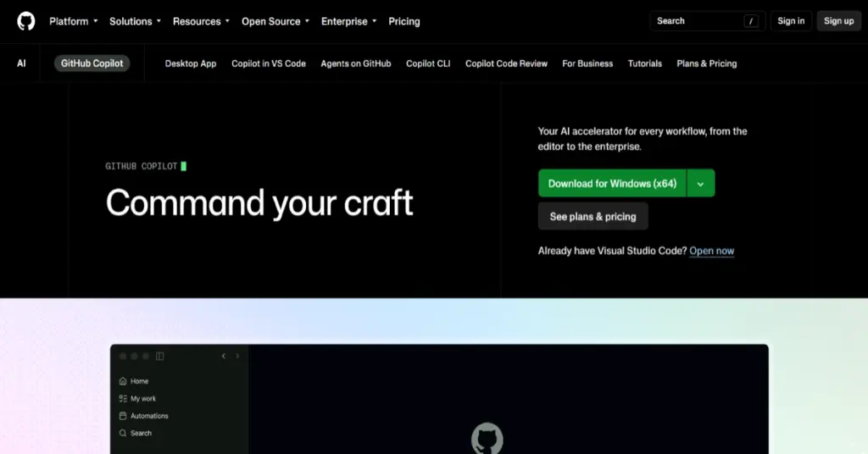
Task: Open Plans & Pricing in sub-navigation
Action: 706,64
